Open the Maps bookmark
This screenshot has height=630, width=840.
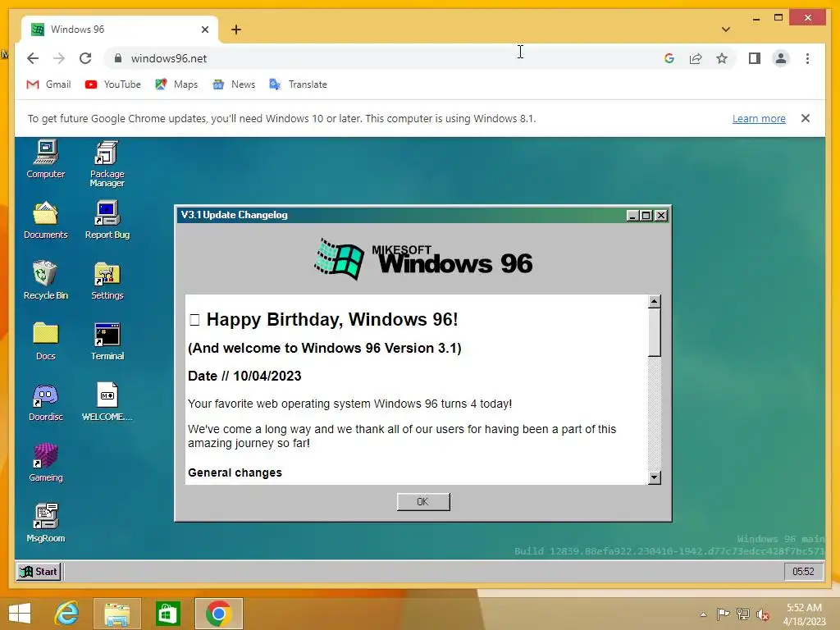point(176,84)
